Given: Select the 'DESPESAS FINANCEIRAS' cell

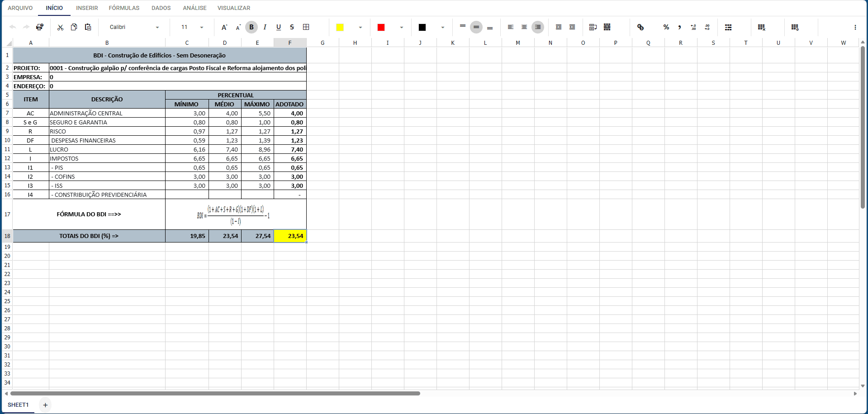Looking at the screenshot, I should [x=107, y=140].
